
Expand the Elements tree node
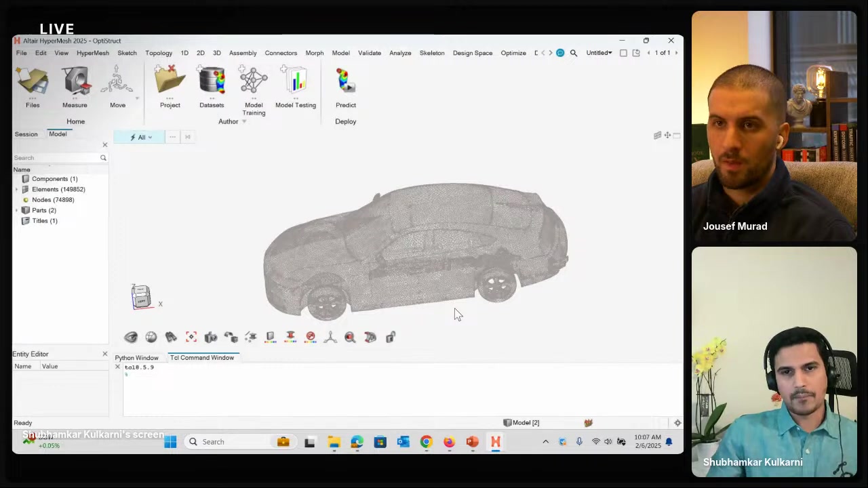(x=17, y=189)
